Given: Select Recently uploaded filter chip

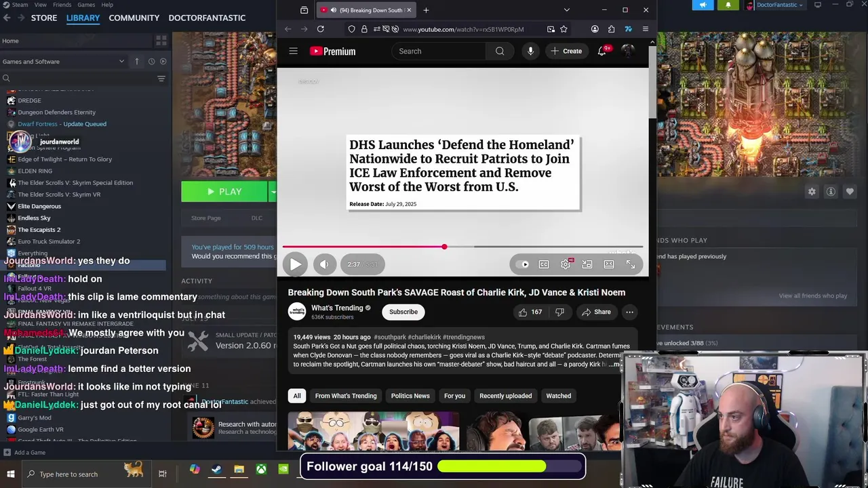Looking at the screenshot, I should tap(505, 396).
